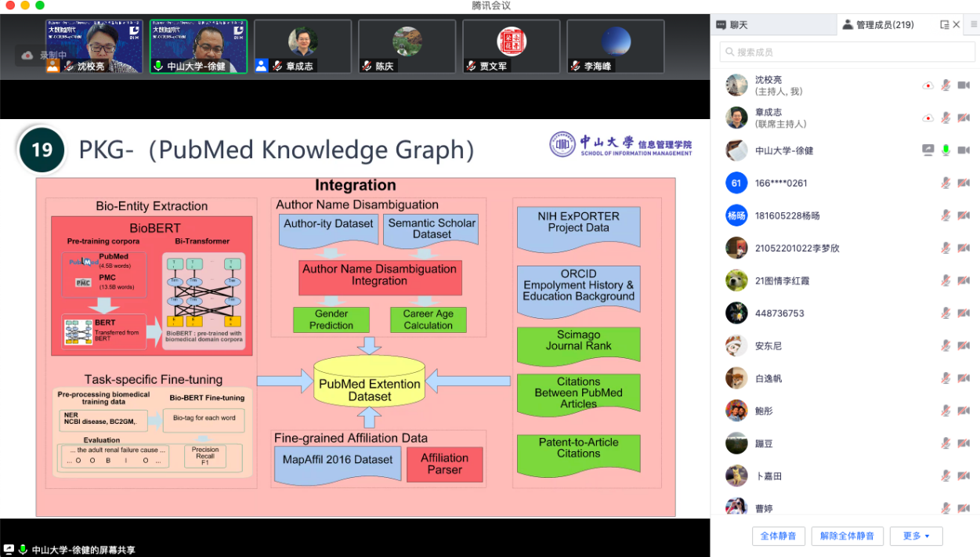
Task: Select member row 166****0261
Action: coord(844,183)
